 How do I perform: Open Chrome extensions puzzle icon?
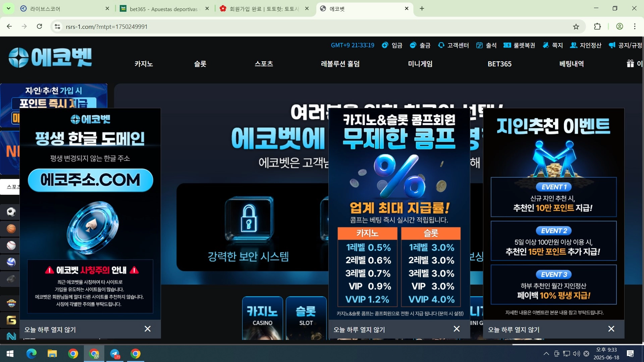tap(597, 26)
